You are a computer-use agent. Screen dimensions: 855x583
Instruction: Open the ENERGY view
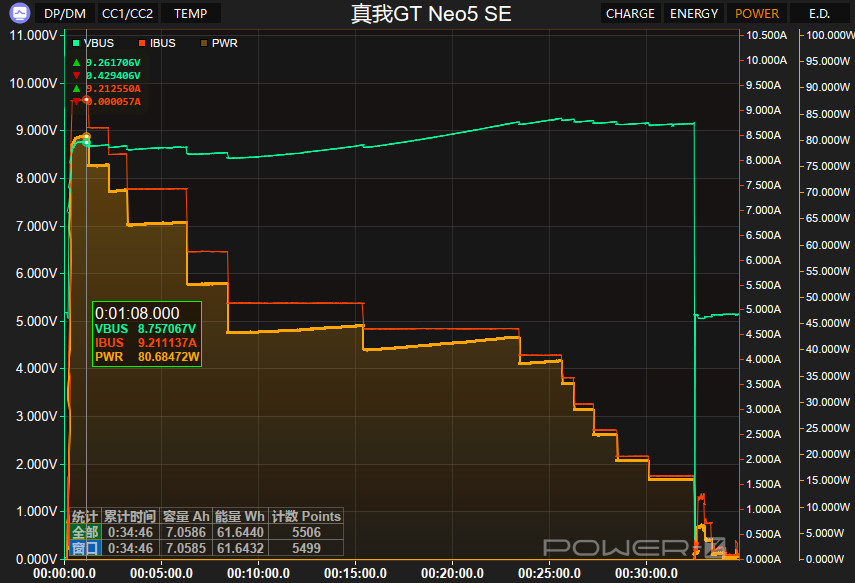coord(694,14)
